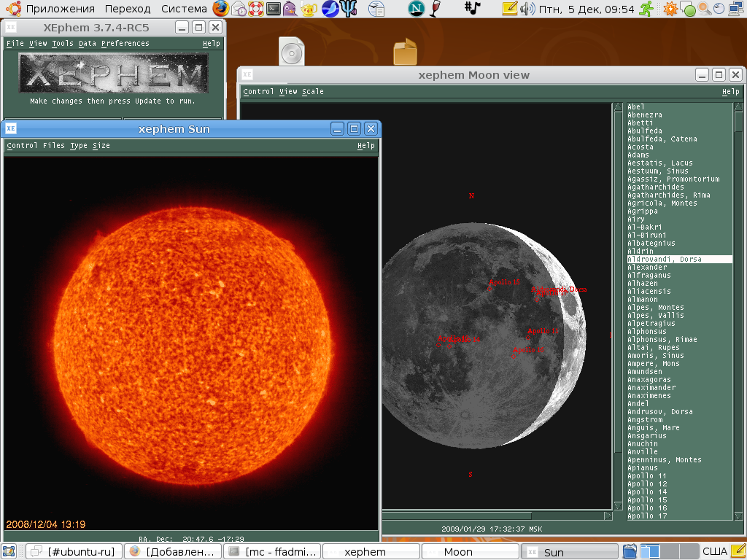The width and height of the screenshot is (747, 560).
Task: Open the CD disc icon on desktop
Action: pos(292,52)
